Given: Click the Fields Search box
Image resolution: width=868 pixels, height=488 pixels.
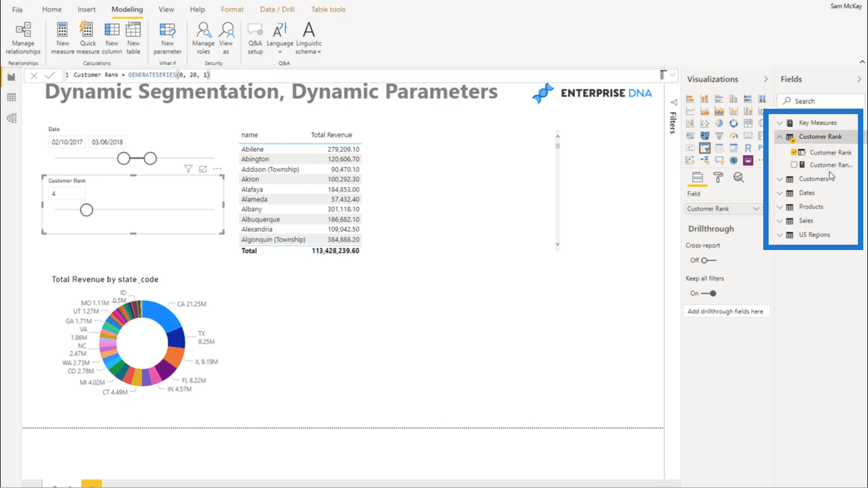Looking at the screenshot, I should point(821,101).
